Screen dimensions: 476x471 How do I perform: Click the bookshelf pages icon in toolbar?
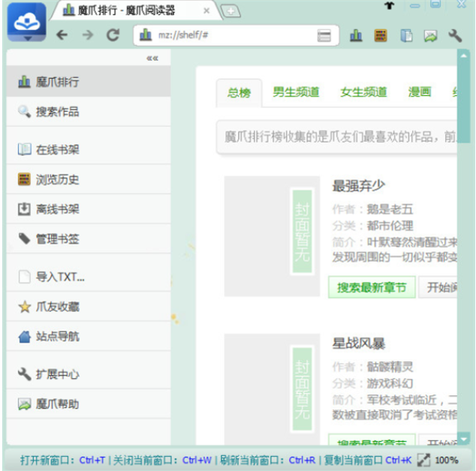click(x=405, y=35)
